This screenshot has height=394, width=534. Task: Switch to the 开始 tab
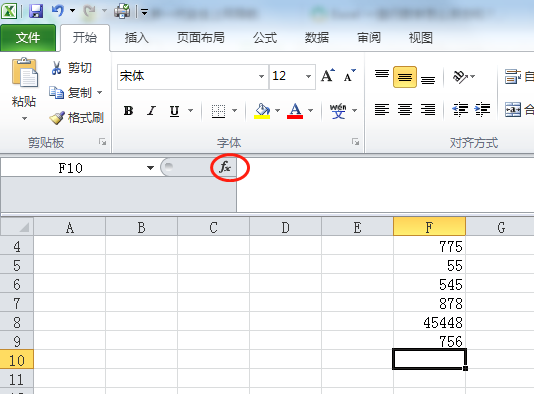85,37
